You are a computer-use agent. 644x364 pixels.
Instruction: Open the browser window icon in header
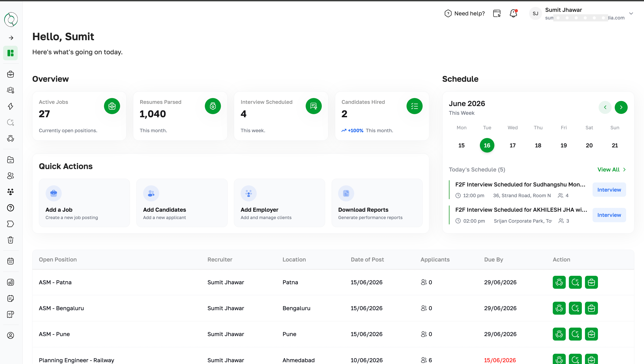497,13
